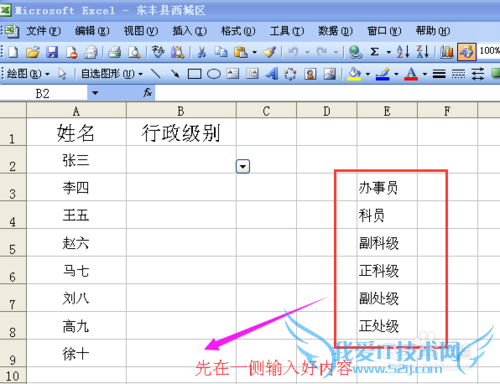
Task: Expand the Fill Color dropdown arrow
Action: 368,74
